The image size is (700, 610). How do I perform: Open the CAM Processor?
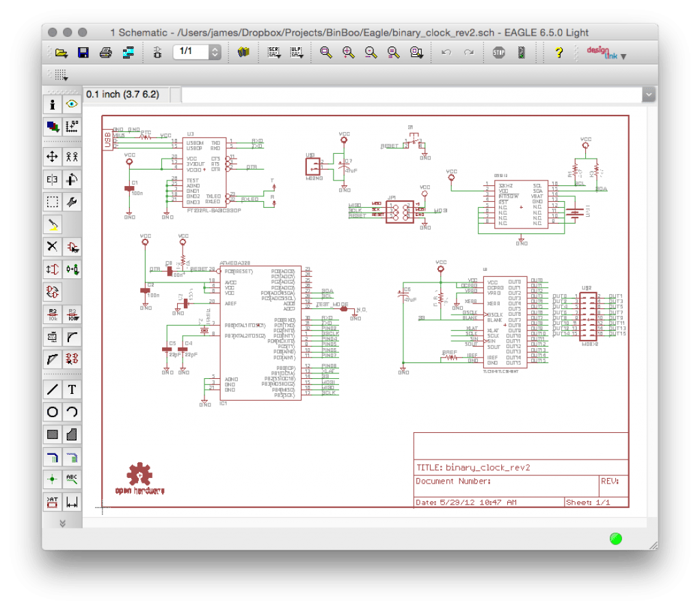pos(128,52)
